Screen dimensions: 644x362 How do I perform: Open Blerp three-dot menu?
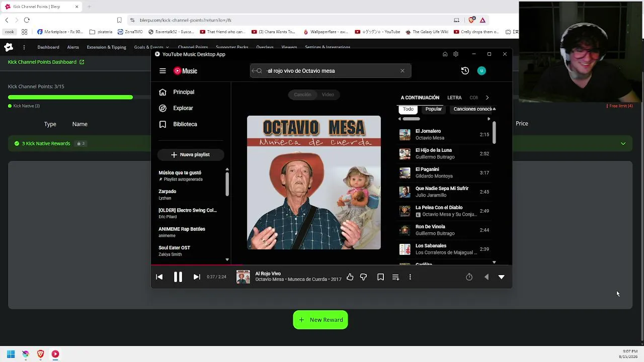point(24,47)
